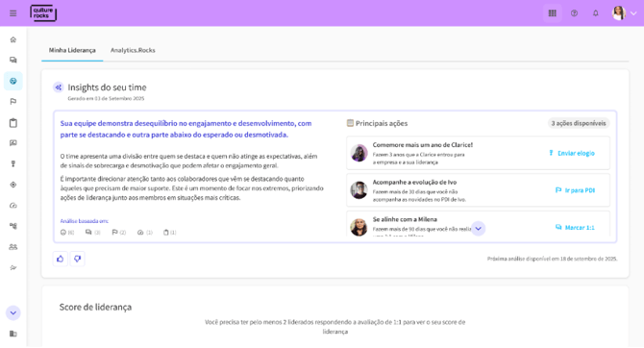Open notifications bell
The width and height of the screenshot is (644, 348).
596,13
